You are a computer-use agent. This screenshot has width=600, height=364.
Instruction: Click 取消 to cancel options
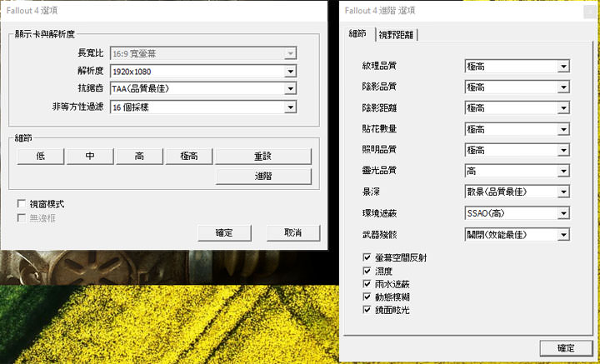pos(293,233)
